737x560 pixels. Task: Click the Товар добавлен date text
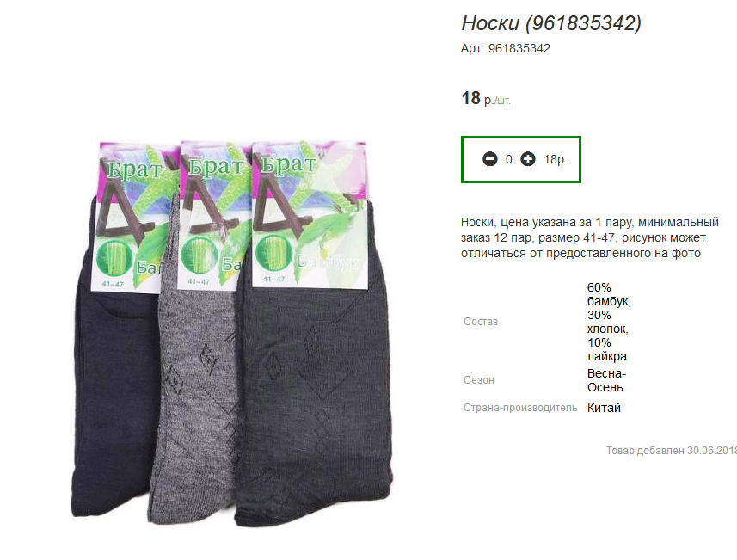(671, 451)
